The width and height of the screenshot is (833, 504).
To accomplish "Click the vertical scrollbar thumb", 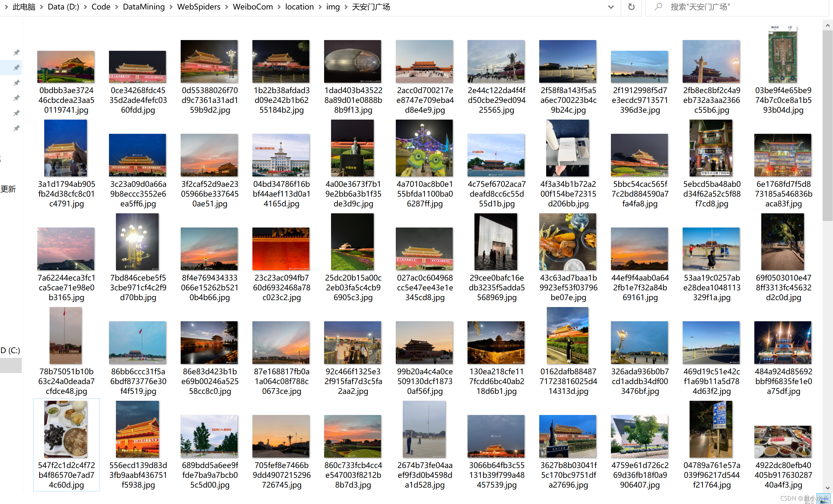I will 827,125.
